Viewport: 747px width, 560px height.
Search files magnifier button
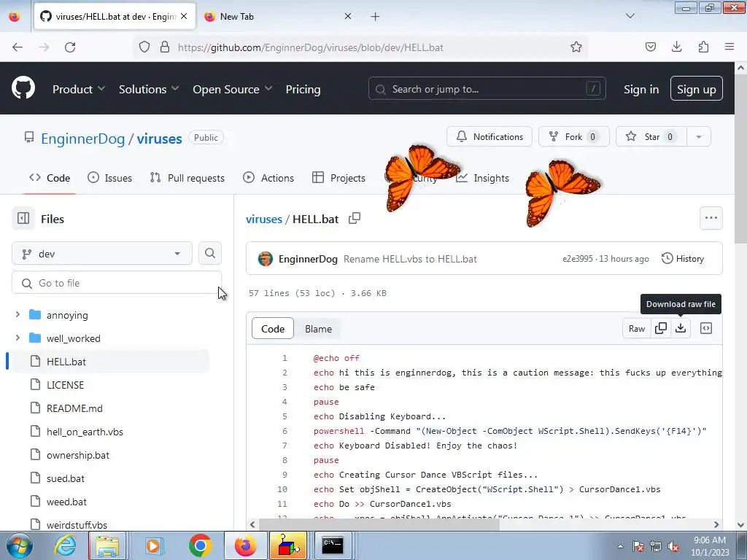point(210,253)
